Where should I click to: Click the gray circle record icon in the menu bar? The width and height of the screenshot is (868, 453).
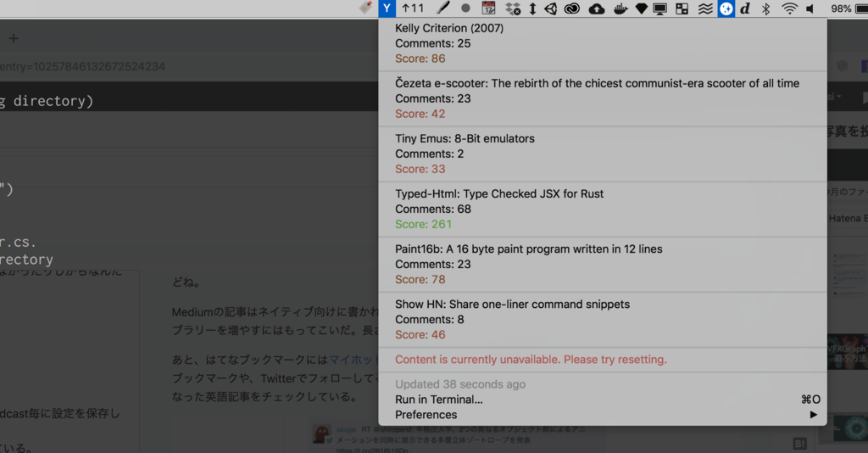(465, 8)
